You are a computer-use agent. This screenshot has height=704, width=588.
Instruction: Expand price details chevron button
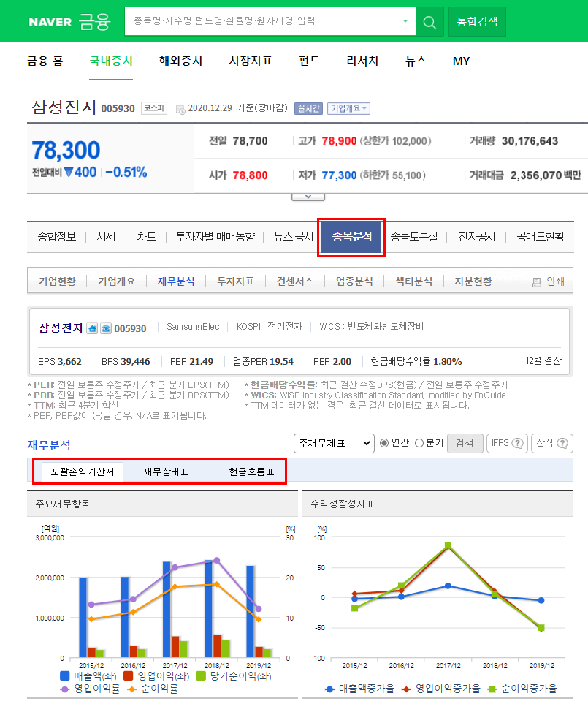[x=308, y=197]
